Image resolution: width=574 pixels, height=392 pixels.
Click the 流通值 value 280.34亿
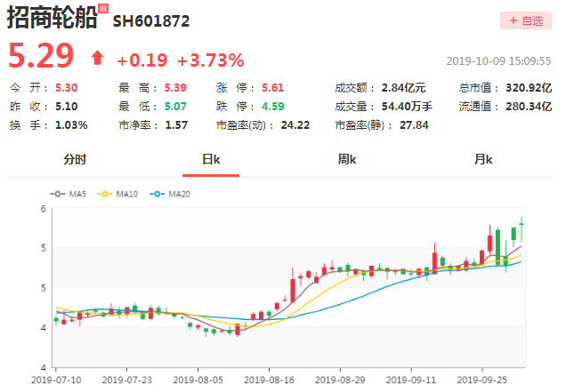(529, 107)
